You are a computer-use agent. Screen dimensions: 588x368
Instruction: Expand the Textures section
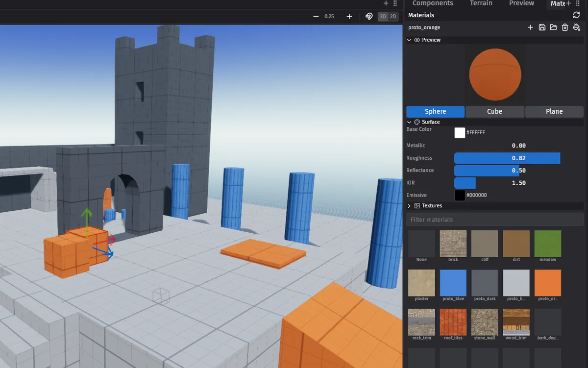[409, 206]
